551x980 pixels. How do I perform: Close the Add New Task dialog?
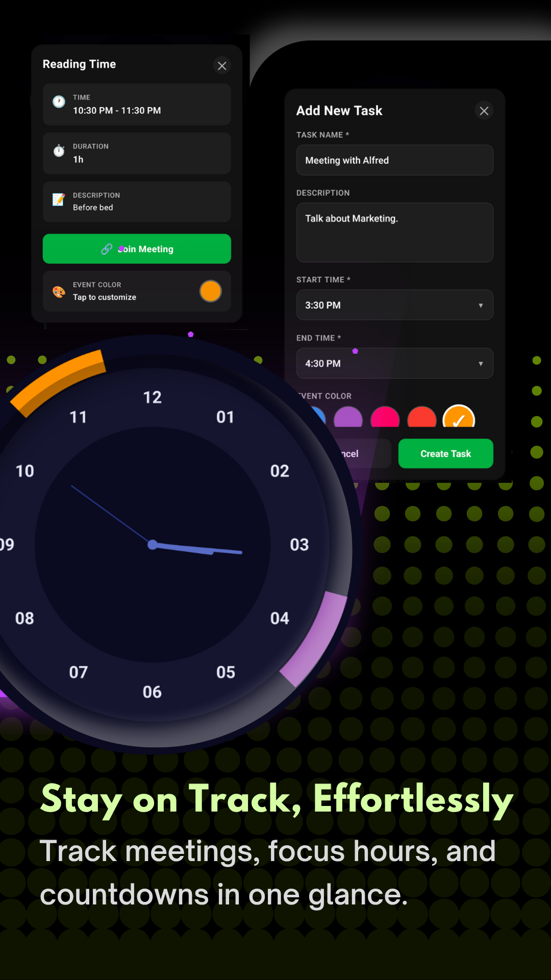tap(484, 111)
